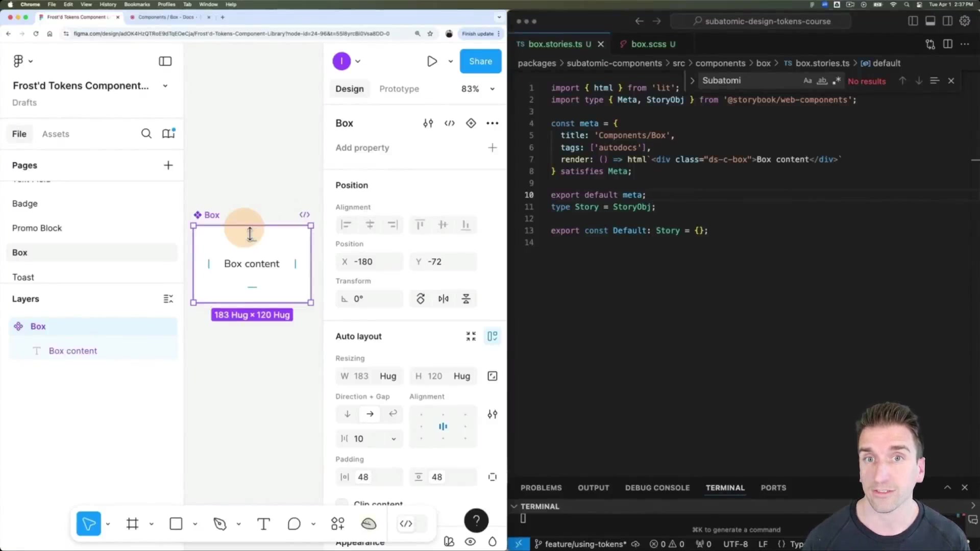Screen dimensions: 980x551
Task: Click the individual padding icon
Action: point(492,477)
